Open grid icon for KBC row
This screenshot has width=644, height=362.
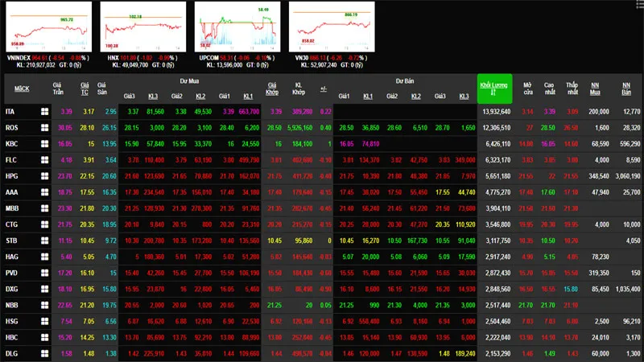[44, 144]
